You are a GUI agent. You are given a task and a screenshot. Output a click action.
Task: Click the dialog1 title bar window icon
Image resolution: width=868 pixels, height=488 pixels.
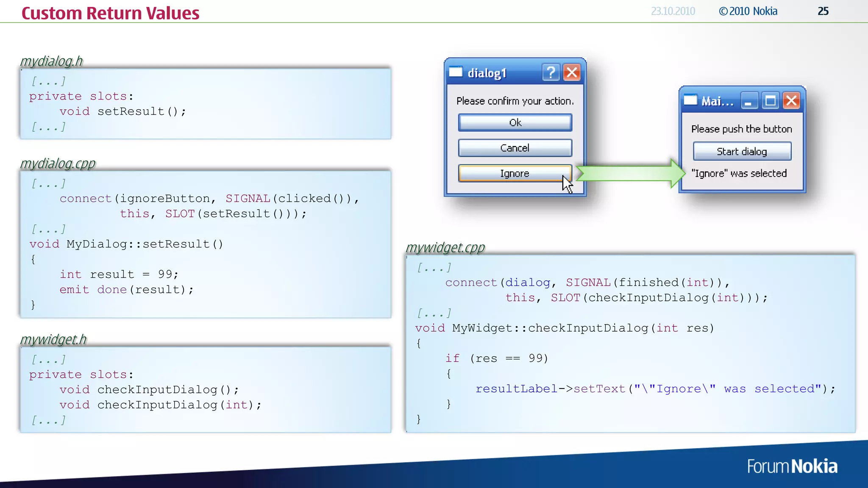coord(456,72)
